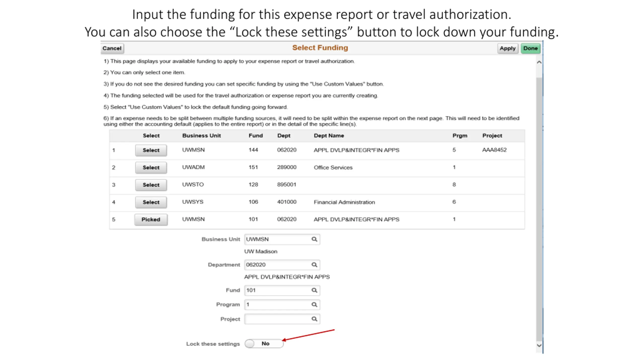Select funding row 1 UWMSN fund 144
644x362 pixels.
(x=151, y=150)
